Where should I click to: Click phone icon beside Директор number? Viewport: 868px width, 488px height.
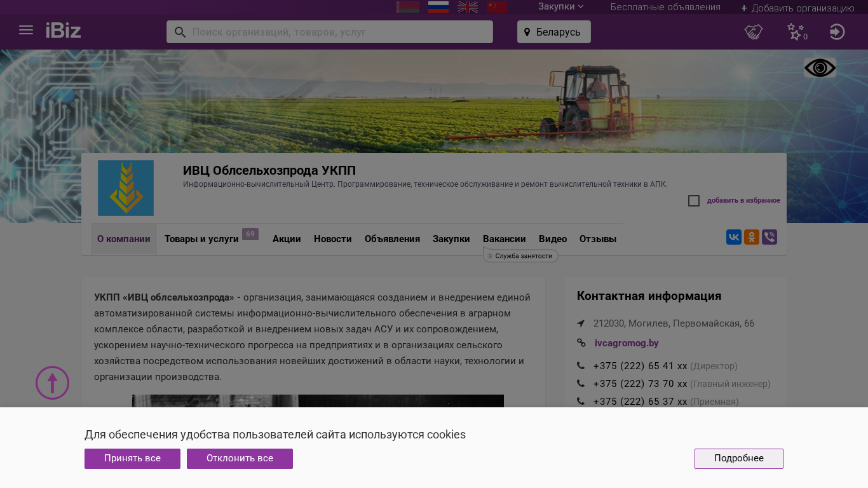pos(581,366)
